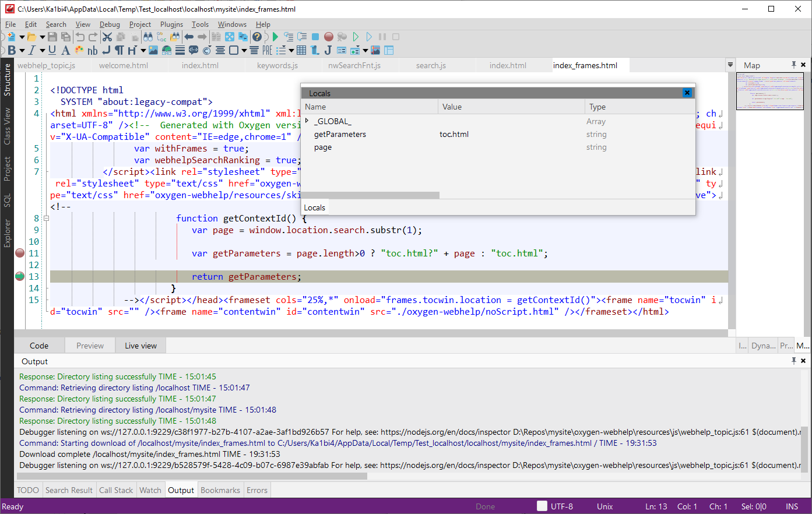
Task: Open the replace (ab→ac) tool
Action: [x=161, y=37]
